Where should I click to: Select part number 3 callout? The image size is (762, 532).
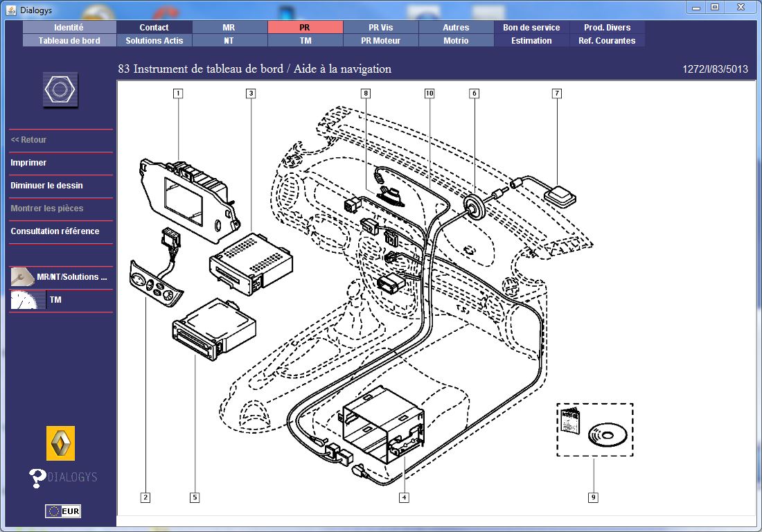(x=251, y=94)
